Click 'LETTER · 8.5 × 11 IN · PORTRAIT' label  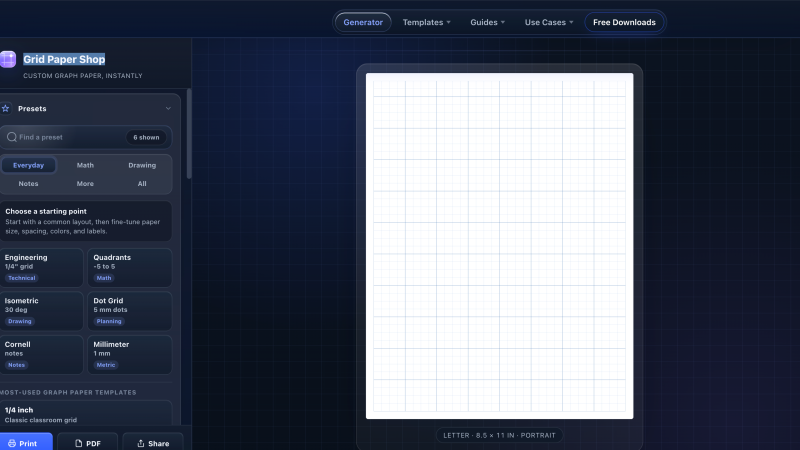(499, 435)
